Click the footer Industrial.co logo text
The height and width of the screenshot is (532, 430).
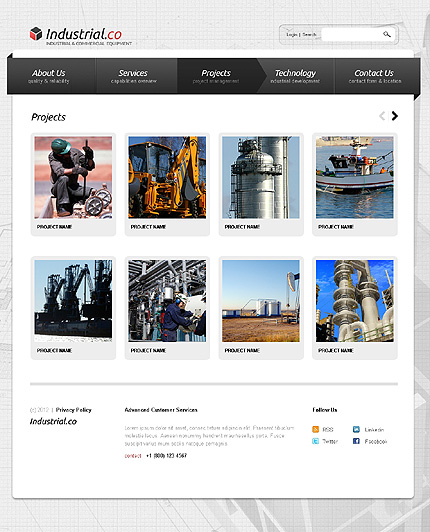point(53,421)
